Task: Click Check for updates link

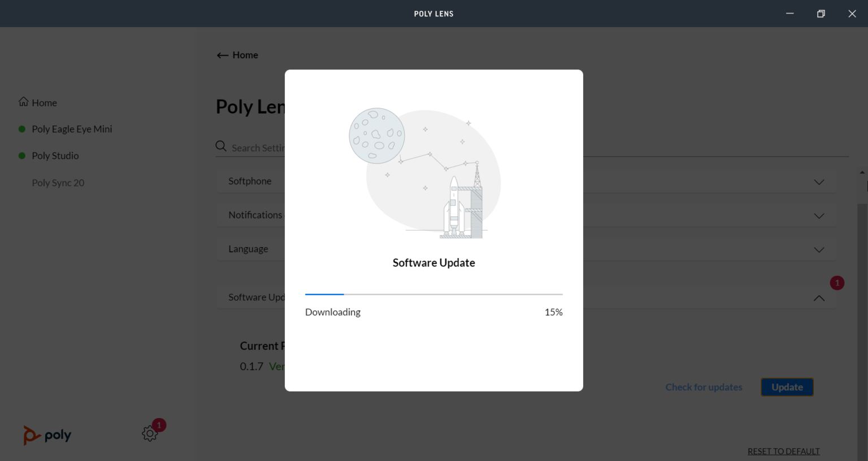Action: 704,387
